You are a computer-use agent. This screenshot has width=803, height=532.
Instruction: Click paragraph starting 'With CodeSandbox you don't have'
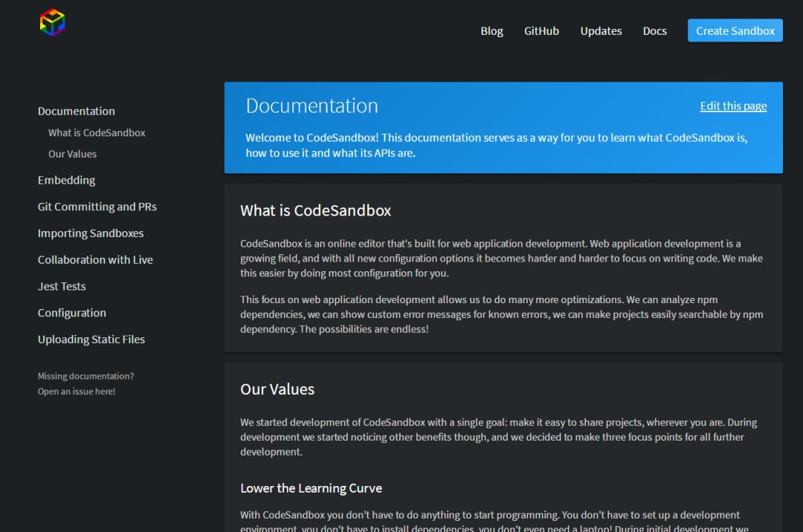[494, 521]
